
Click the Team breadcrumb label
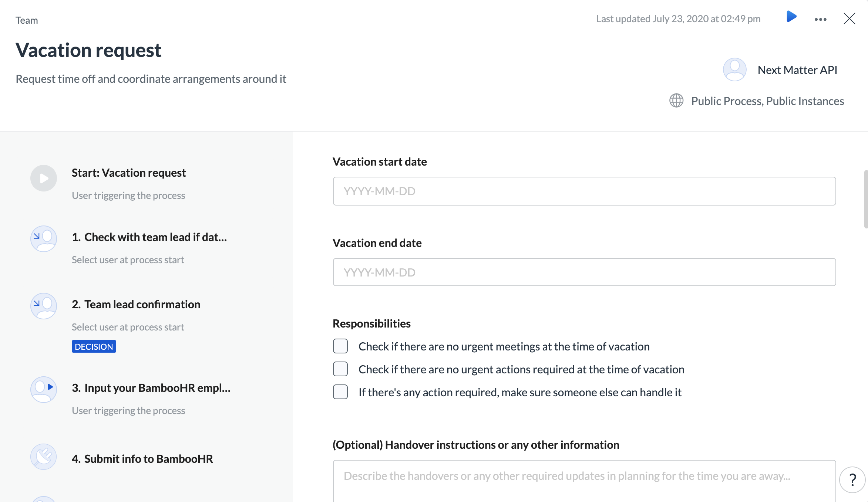click(x=27, y=20)
